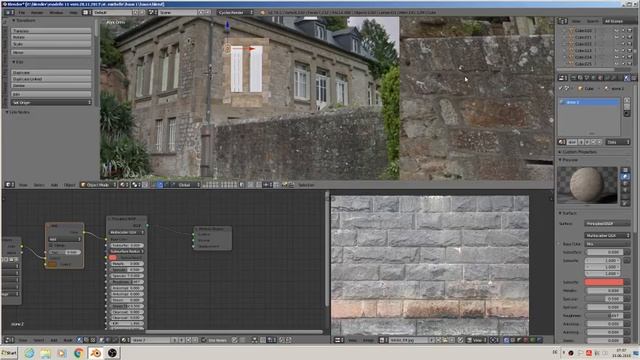Click the orange Color2 swatch in Add node

click(x=52, y=264)
